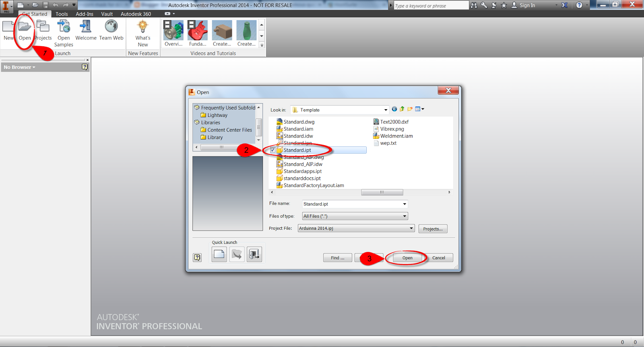Image resolution: width=644 pixels, height=347 pixels.
Task: Select the Library folder in tree
Action: [x=212, y=137]
